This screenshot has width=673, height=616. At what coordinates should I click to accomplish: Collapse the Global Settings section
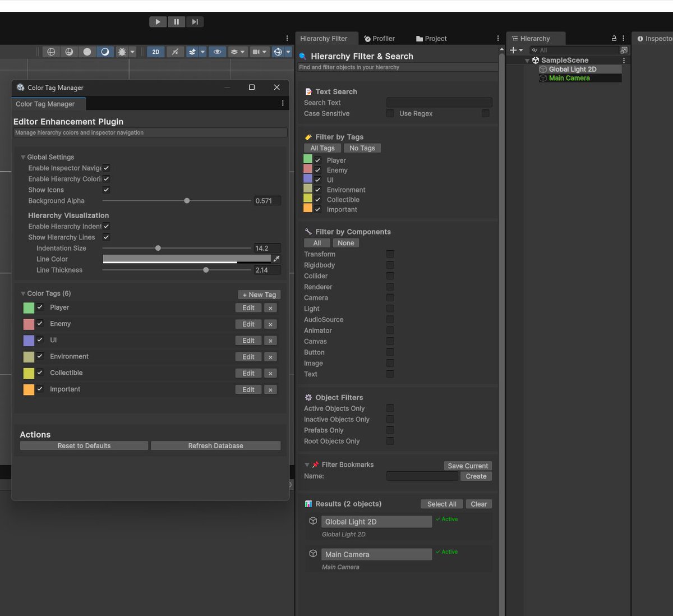coord(23,157)
